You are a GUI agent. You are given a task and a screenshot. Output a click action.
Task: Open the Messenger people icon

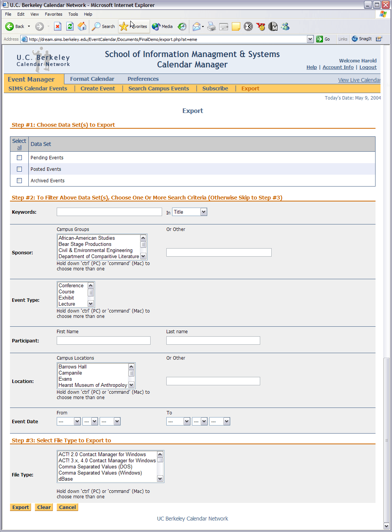point(285,26)
